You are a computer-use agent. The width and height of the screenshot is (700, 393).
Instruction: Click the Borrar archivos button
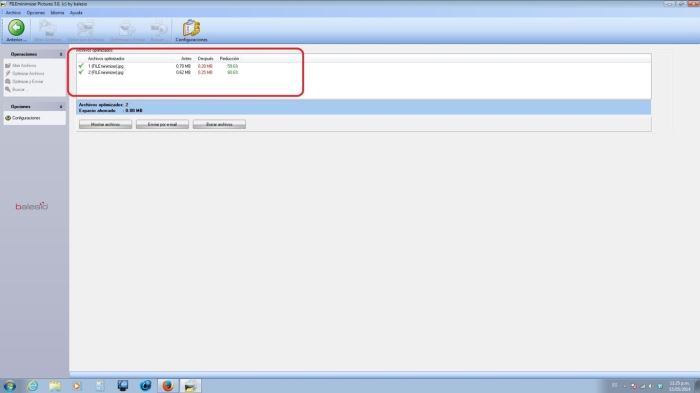pyautogui.click(x=219, y=125)
